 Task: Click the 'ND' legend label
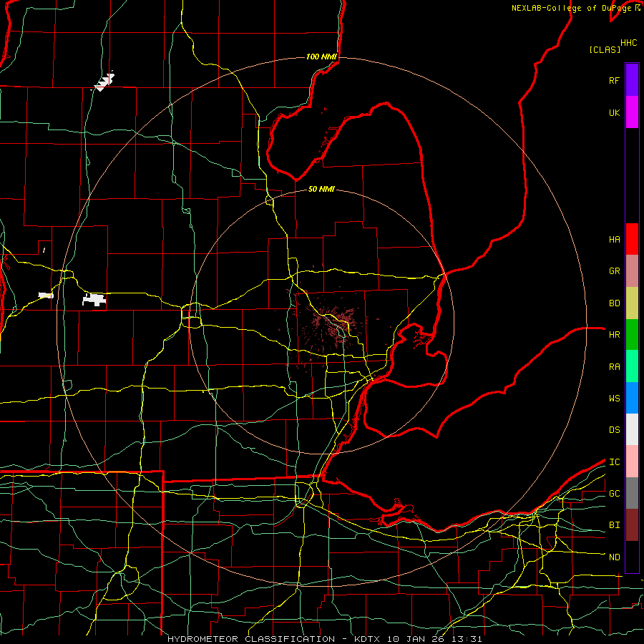coord(614,557)
